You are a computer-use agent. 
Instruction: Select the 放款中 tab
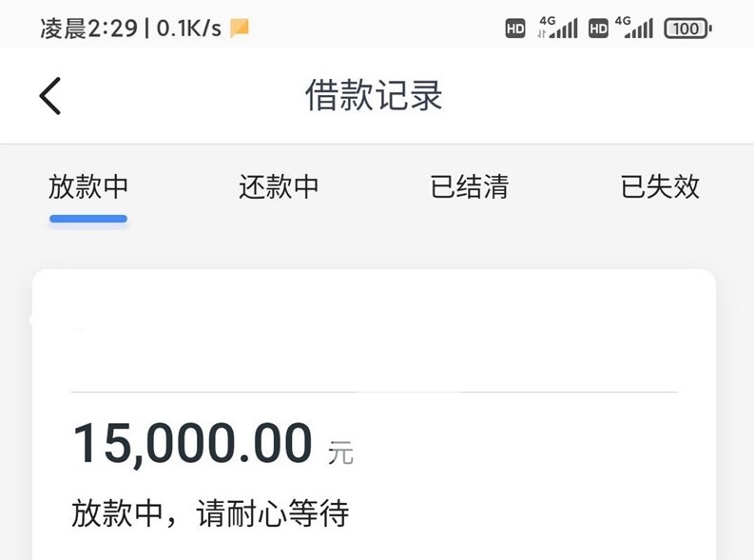tap(88, 186)
